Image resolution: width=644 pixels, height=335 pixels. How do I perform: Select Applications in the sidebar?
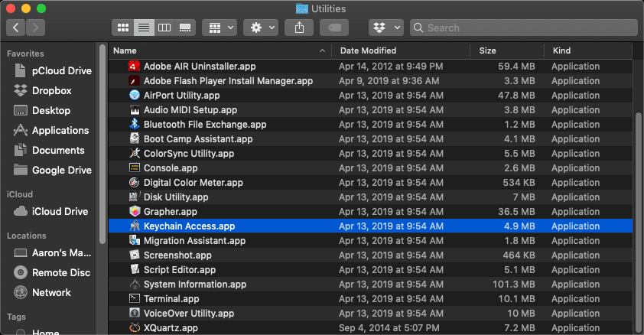[x=60, y=131]
